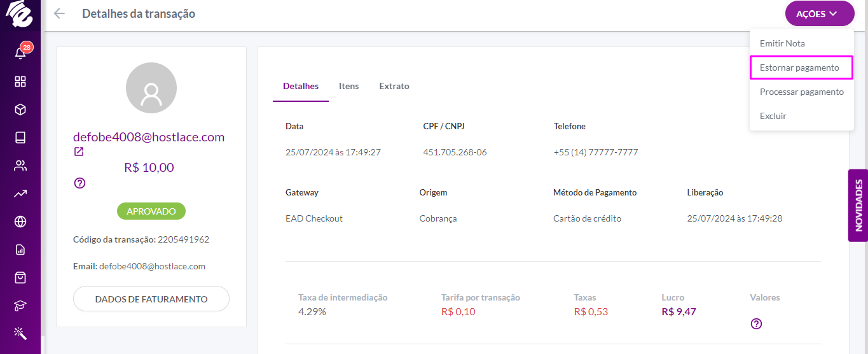This screenshot has width=868, height=354.
Task: Open the shopping bag icon in sidebar
Action: click(x=20, y=278)
